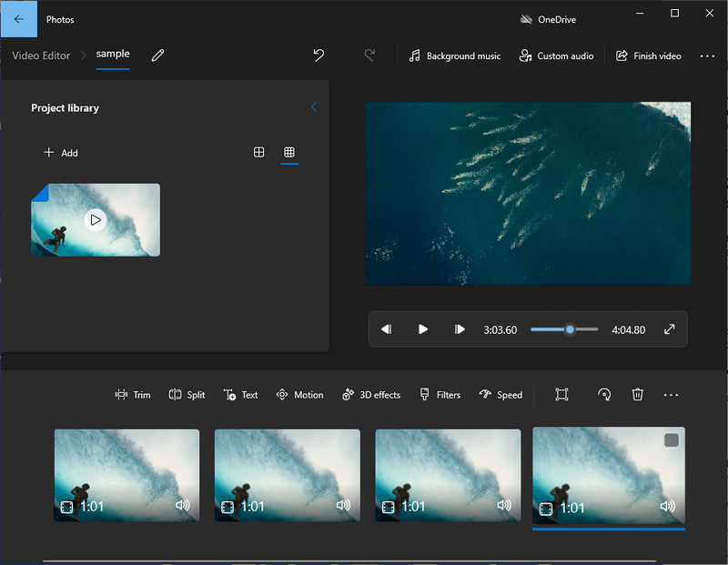Redo the last undone edit
Image resolution: width=728 pixels, height=565 pixels.
point(369,55)
